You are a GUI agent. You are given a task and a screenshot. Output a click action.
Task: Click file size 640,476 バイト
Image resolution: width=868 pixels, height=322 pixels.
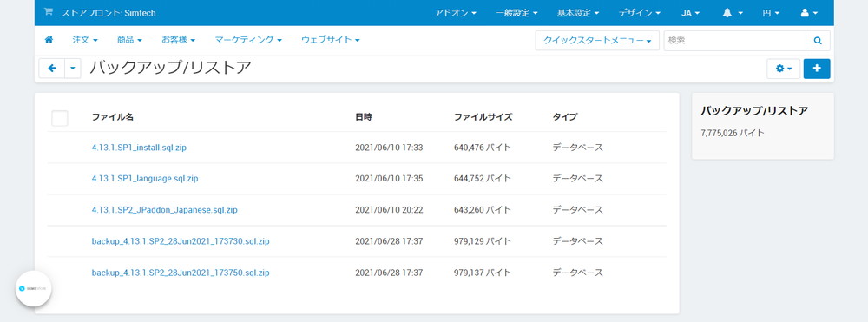pyautogui.click(x=482, y=148)
